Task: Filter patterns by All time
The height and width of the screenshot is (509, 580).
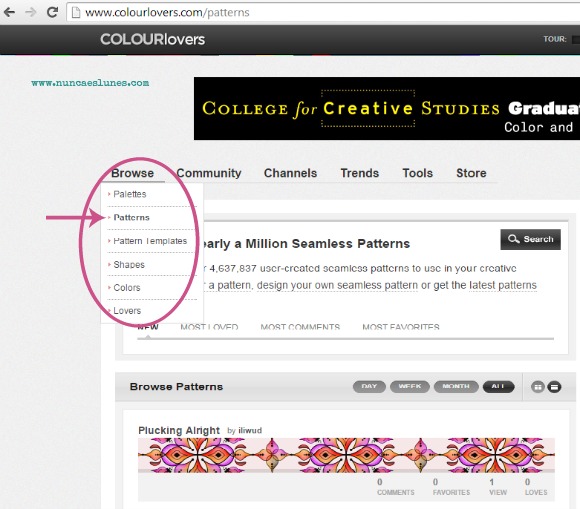Action: (498, 387)
